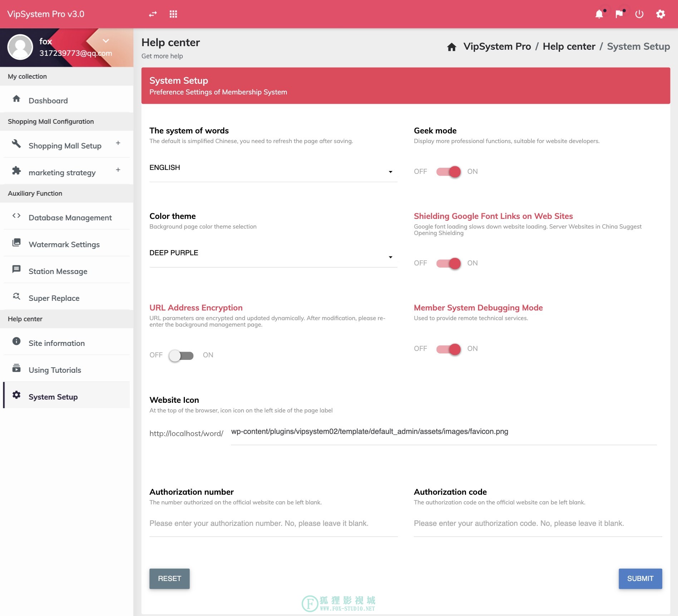
Task: Expand user profile chevron next to fox
Action: tap(106, 41)
